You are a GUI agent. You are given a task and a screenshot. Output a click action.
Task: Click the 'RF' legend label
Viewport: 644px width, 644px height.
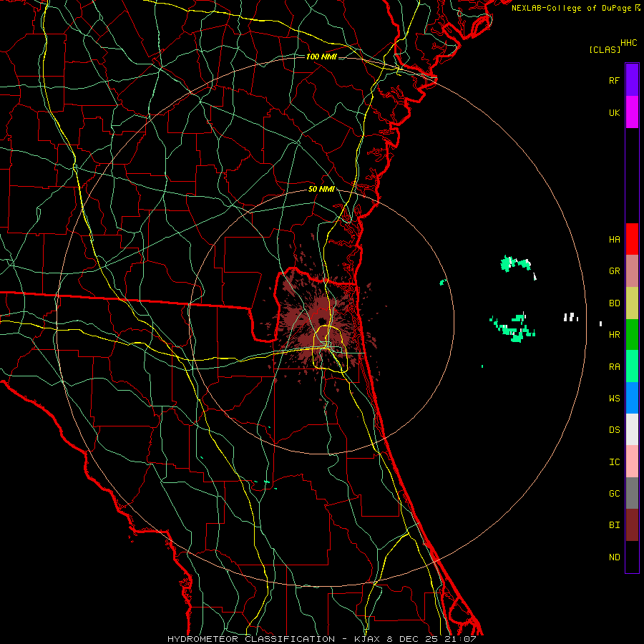coord(614,80)
